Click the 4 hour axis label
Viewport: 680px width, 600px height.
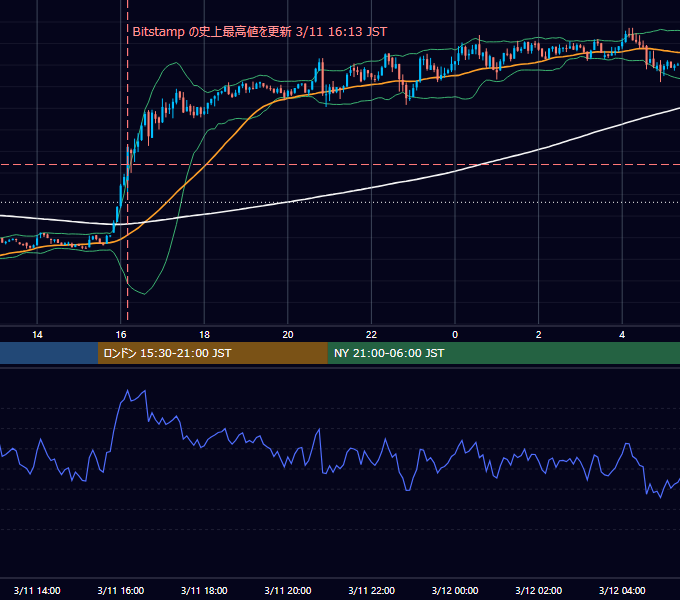(x=622, y=335)
